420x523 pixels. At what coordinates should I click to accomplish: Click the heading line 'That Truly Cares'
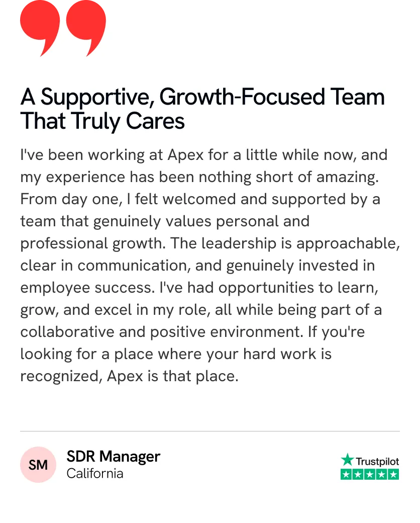[x=102, y=121]
